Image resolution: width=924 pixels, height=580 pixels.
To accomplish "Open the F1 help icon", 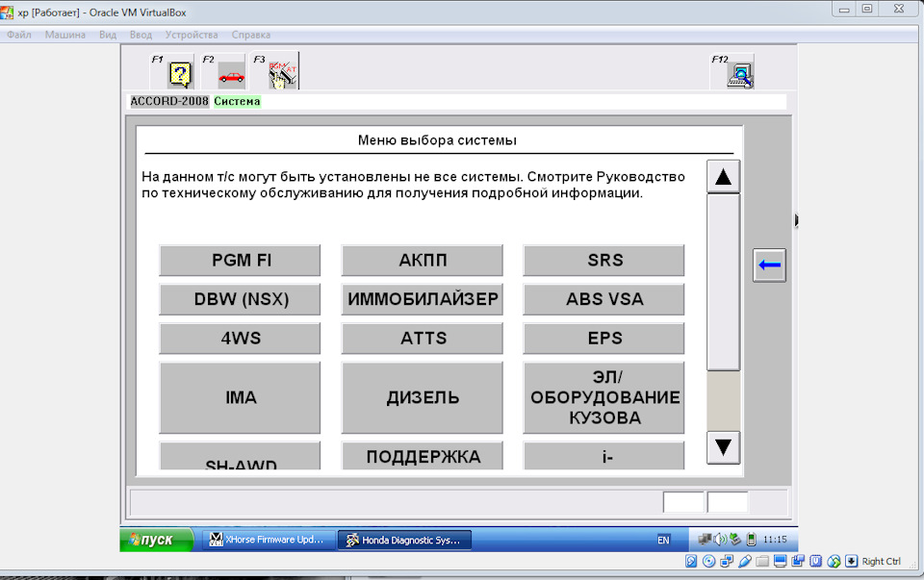I will click(x=180, y=74).
